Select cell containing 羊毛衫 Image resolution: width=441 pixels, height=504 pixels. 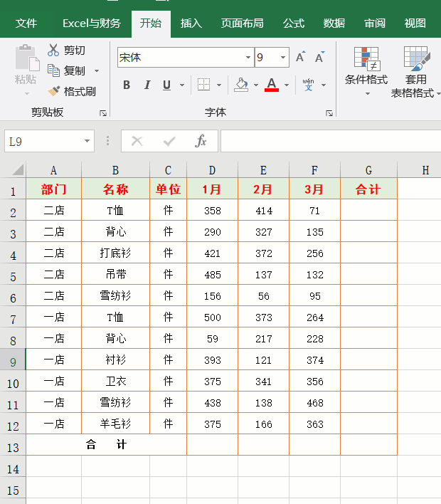tap(115, 424)
